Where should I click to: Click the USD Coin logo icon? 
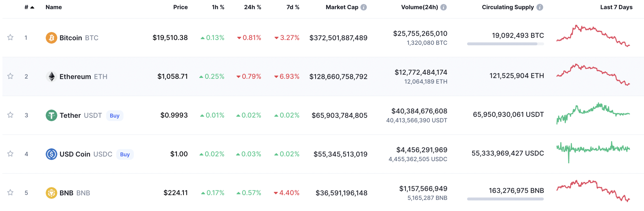click(51, 154)
